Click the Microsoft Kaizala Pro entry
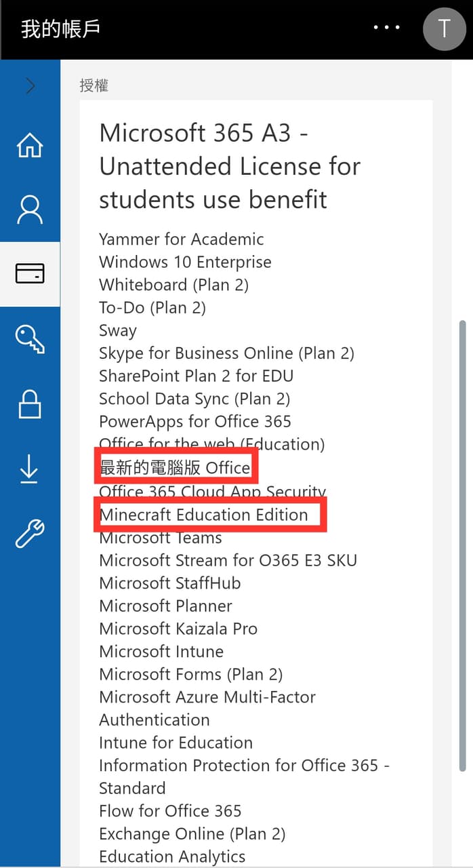Image resolution: width=473 pixels, height=868 pixels. point(178,629)
